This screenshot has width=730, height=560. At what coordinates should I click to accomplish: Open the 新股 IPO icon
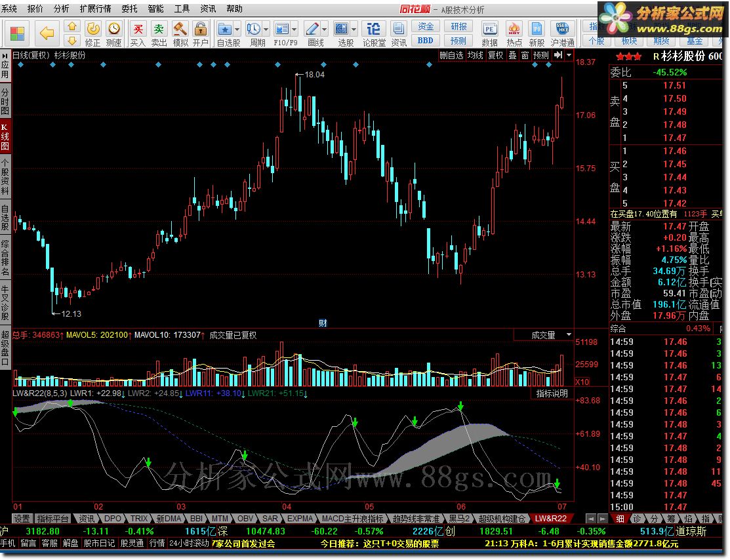[537, 29]
